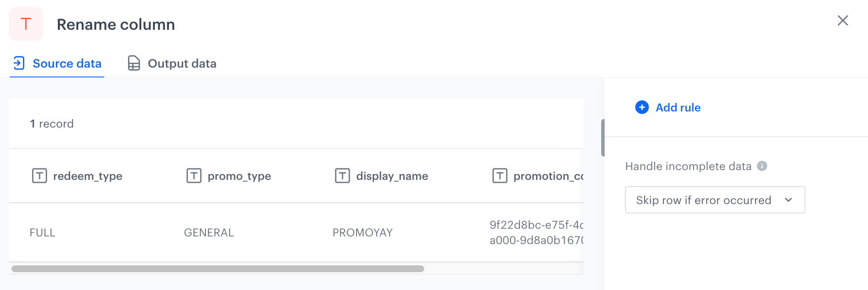The width and height of the screenshot is (868, 290).
Task: Switch to the Output data tab
Action: tap(182, 63)
